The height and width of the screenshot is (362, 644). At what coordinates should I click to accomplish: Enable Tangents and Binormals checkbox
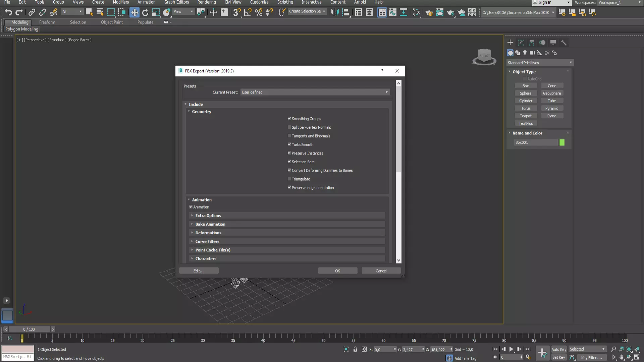[289, 136]
